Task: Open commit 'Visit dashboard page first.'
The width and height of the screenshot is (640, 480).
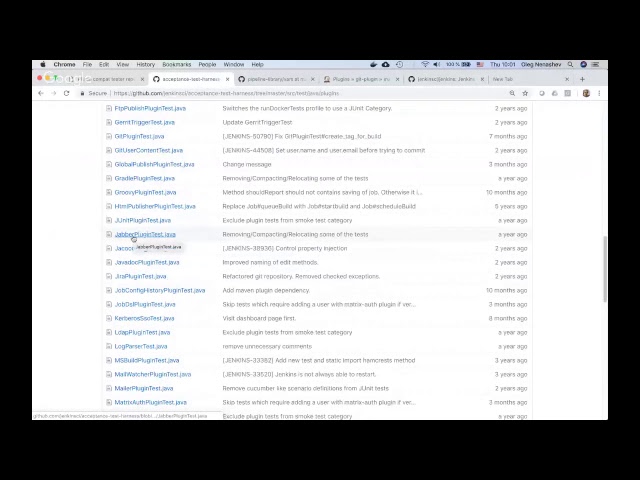Action: pyautogui.click(x=259, y=318)
